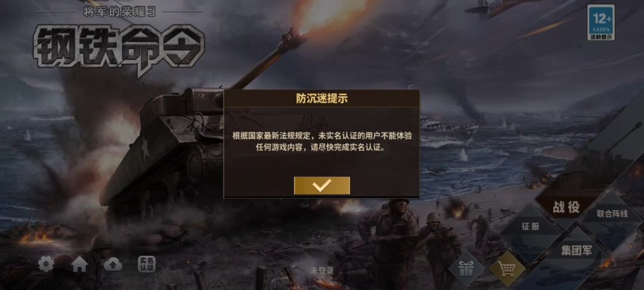View the 12+ CADPA age rating badge

601,23
